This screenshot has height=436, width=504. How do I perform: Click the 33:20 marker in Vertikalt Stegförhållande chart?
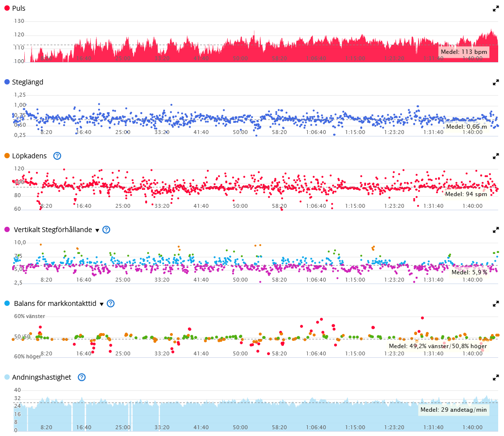162,280
